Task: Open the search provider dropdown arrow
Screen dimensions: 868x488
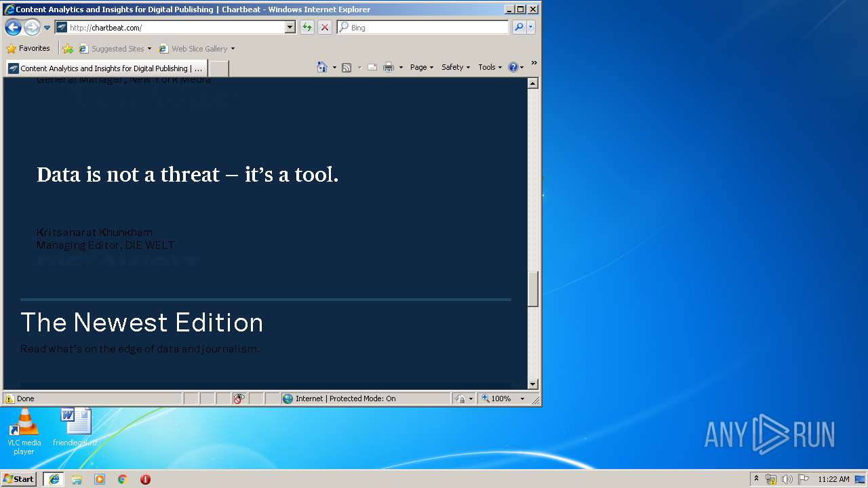Action: click(531, 27)
